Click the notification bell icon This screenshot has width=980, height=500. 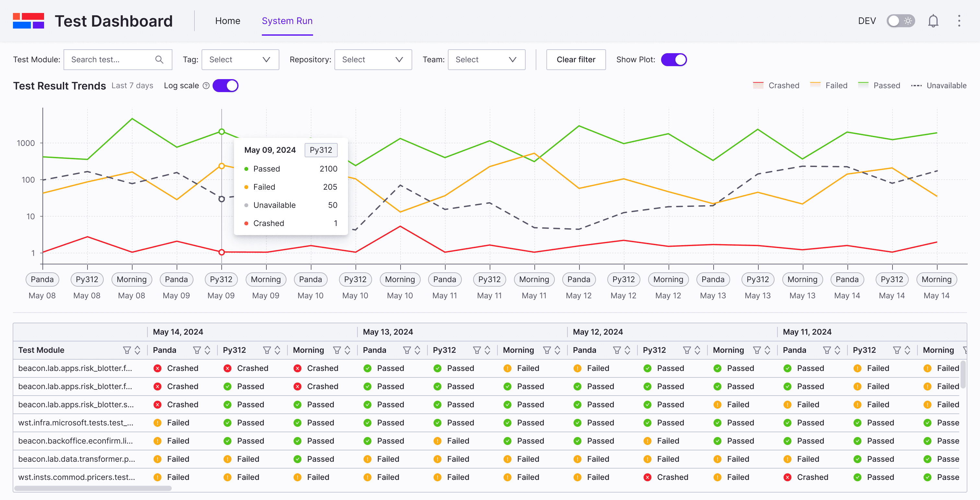pyautogui.click(x=933, y=21)
